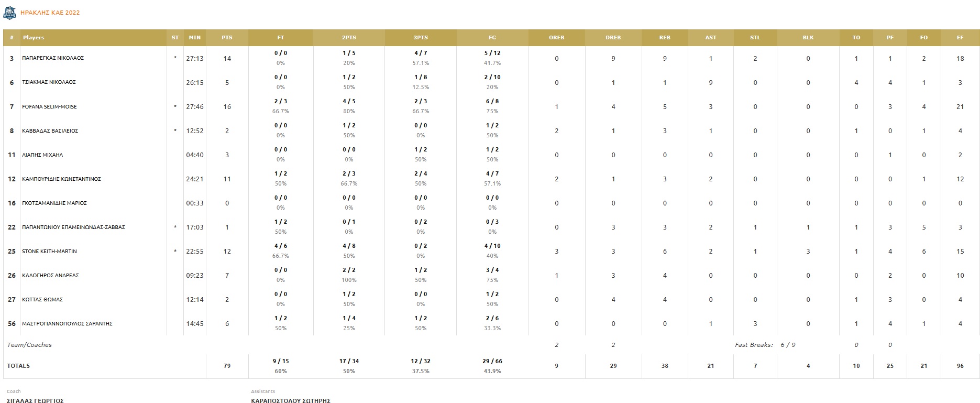The image size is (980, 403).
Task: Click player ΤΣΙΑΚΜΑΣ ΝΙΚΟΛΑΟΣ
Action: (x=49, y=82)
